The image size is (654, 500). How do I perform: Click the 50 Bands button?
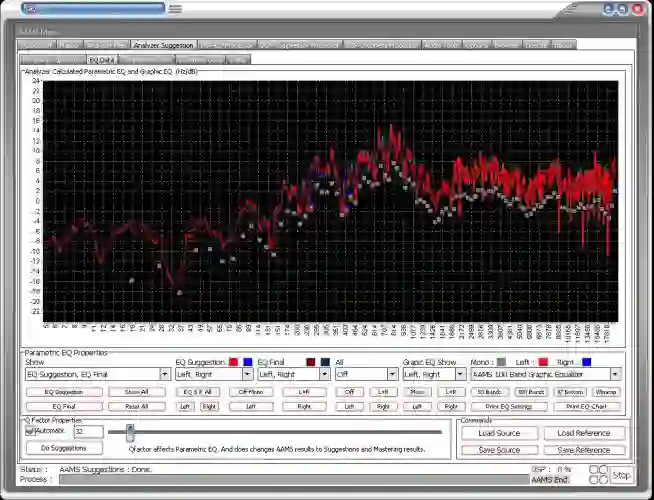[490, 392]
